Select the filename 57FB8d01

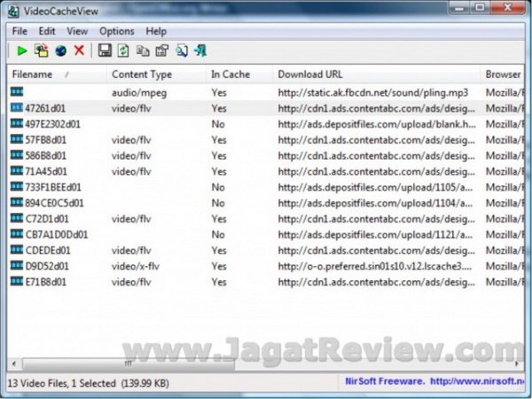46,140
